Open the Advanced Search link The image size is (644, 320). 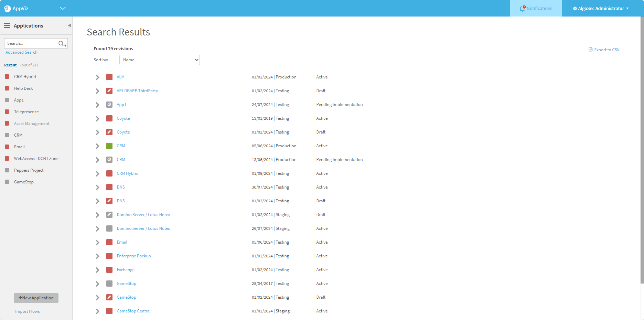point(21,52)
